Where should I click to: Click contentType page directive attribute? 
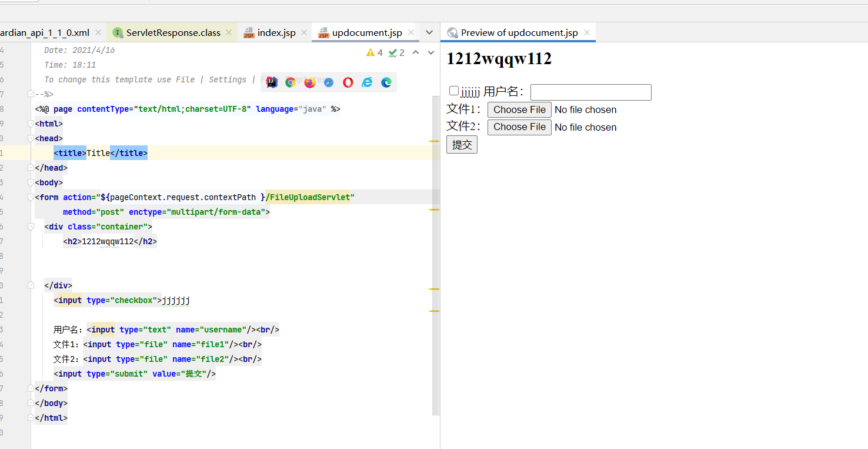click(164, 109)
